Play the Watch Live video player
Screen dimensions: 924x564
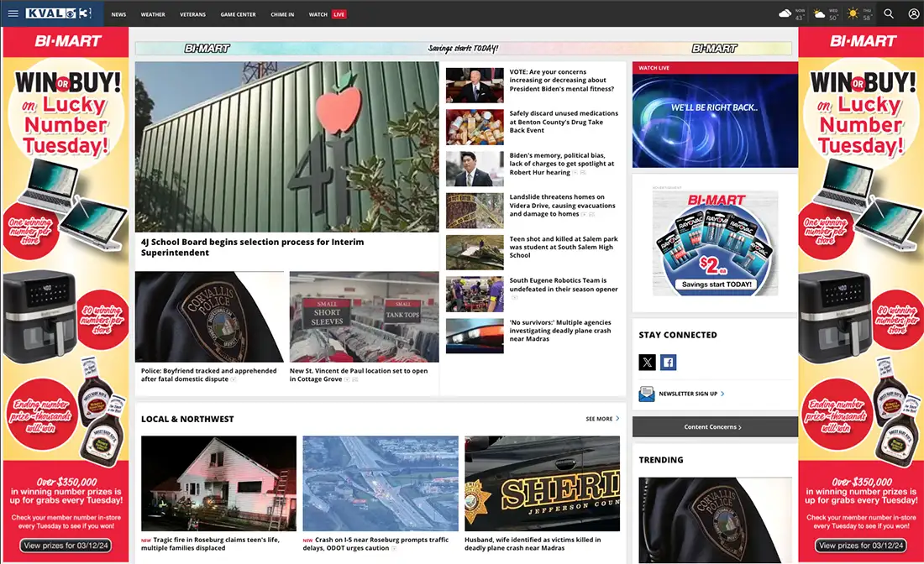point(715,121)
